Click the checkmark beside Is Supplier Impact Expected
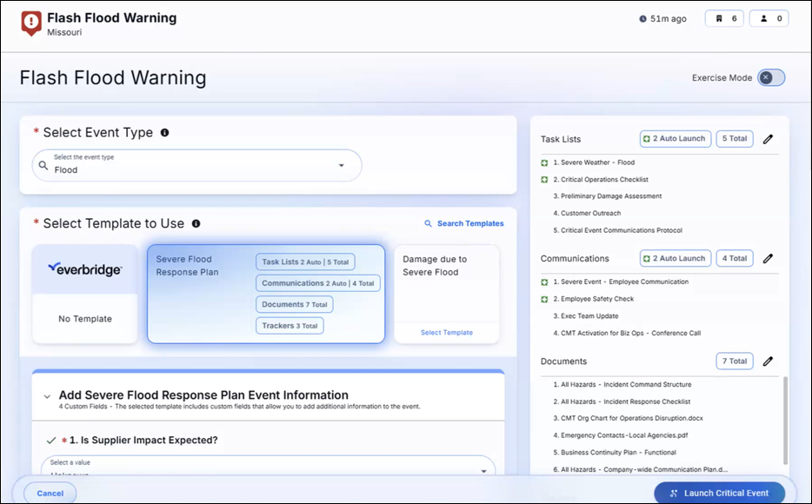 [50, 441]
